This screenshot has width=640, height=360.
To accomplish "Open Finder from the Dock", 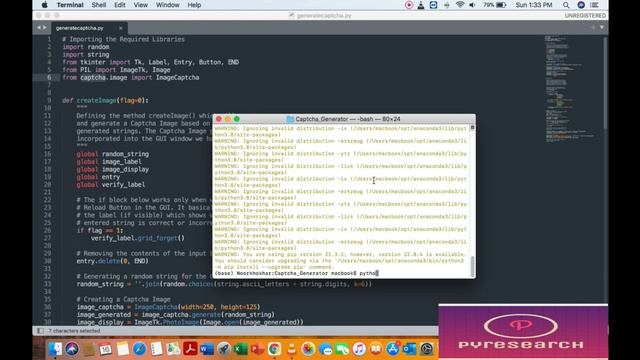I will pos(55,349).
